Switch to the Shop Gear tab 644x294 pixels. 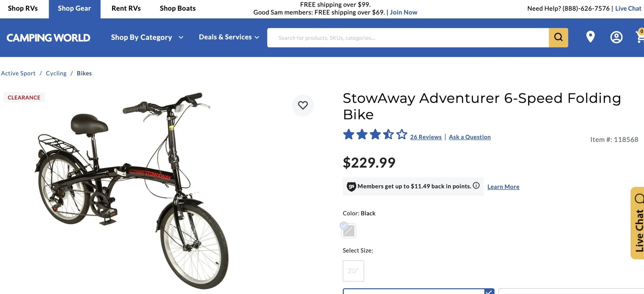74,8
